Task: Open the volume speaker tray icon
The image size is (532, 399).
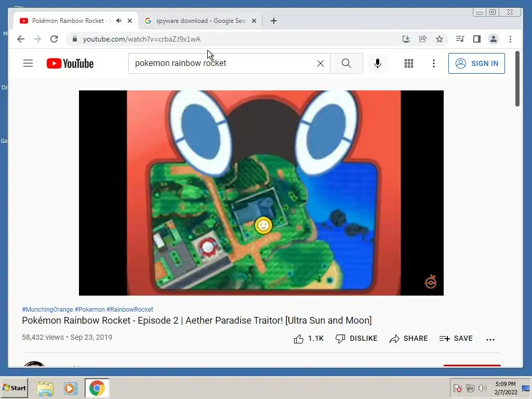Action: (482, 388)
